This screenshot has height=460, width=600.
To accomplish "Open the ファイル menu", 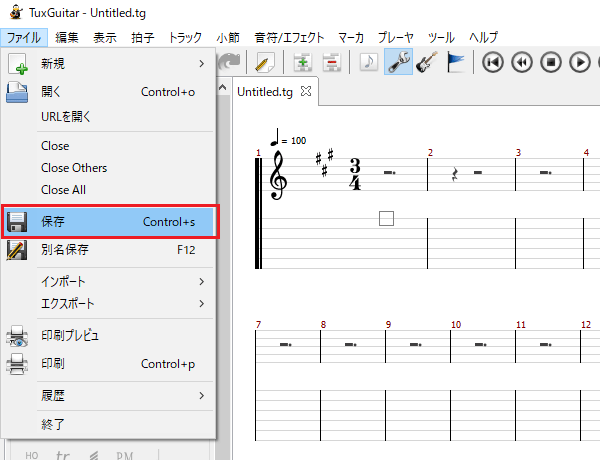I will click(24, 38).
